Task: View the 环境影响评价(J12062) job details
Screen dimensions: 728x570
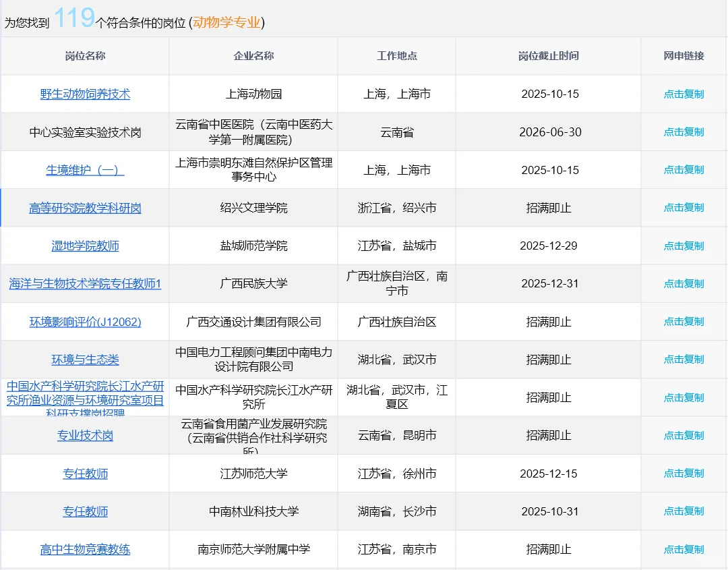Action: click(86, 322)
